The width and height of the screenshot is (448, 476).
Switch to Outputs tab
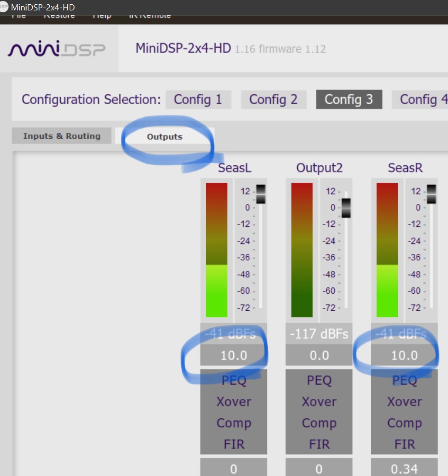click(165, 136)
